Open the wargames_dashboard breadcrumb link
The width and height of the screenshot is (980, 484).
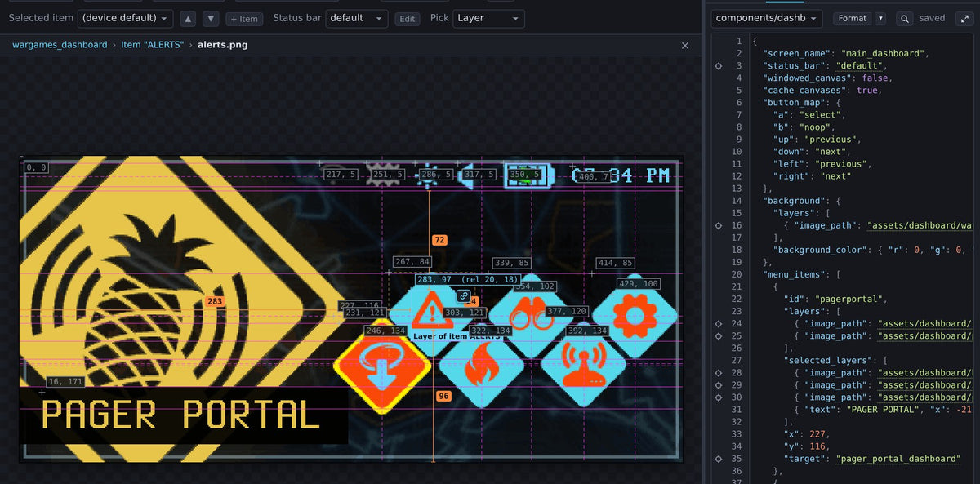60,45
